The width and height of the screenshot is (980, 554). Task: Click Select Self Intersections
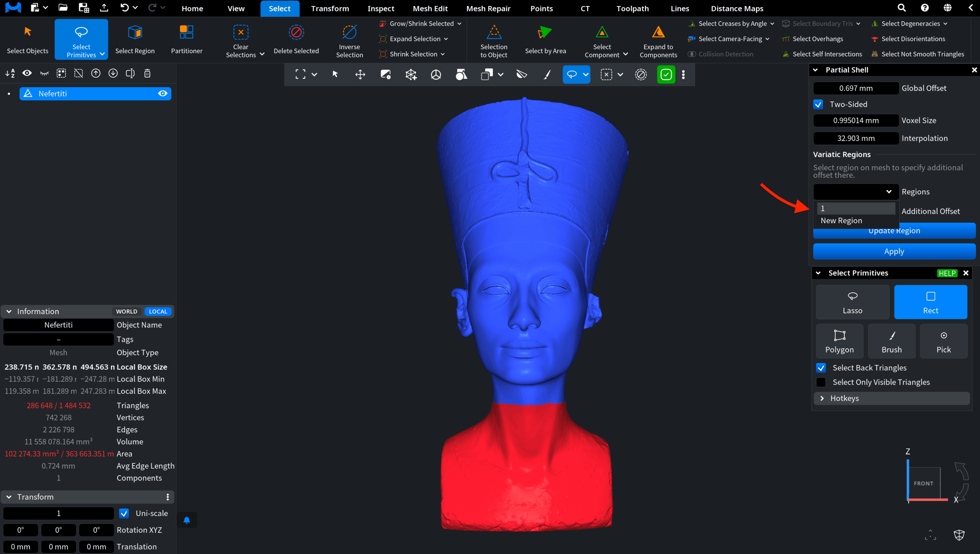tap(822, 54)
